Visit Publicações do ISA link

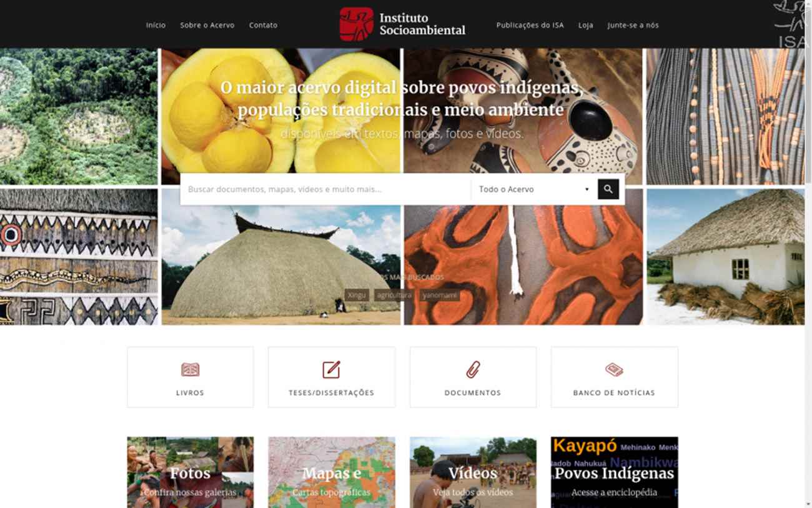530,25
